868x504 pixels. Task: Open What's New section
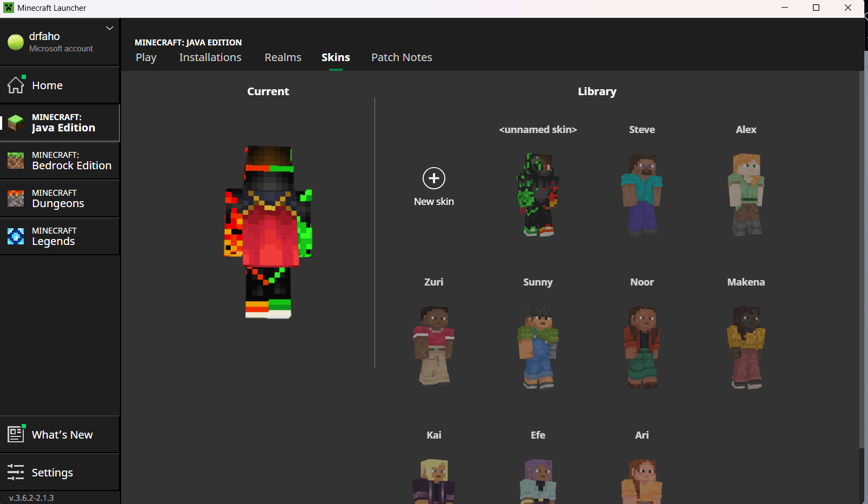coord(59,434)
